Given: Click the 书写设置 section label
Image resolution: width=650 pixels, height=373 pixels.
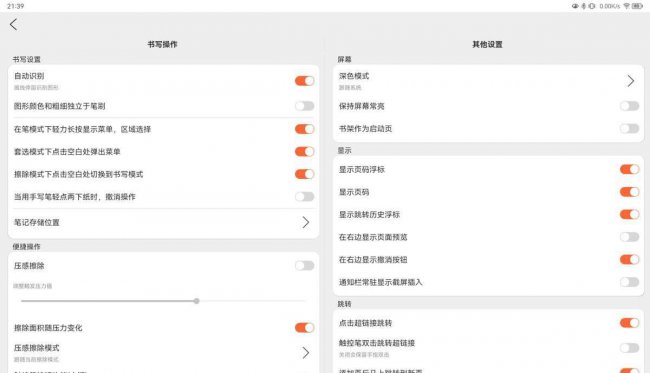Looking at the screenshot, I should (27, 59).
